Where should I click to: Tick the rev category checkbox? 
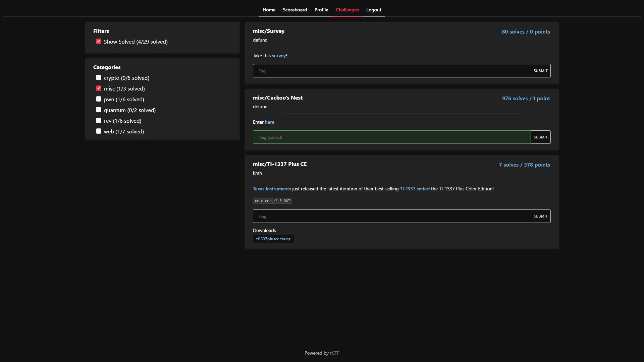click(99, 120)
